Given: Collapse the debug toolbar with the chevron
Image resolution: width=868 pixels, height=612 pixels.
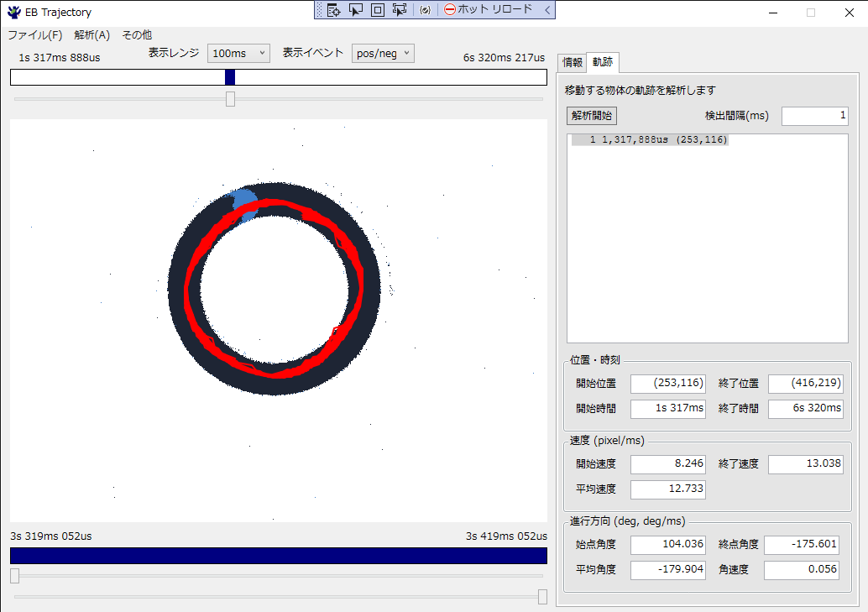Looking at the screenshot, I should pos(547,9).
